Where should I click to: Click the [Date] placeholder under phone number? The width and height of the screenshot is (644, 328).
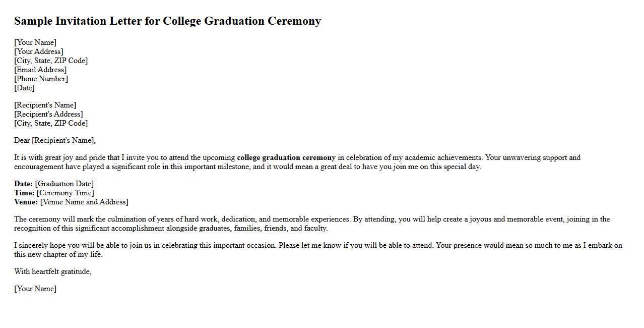click(x=24, y=88)
